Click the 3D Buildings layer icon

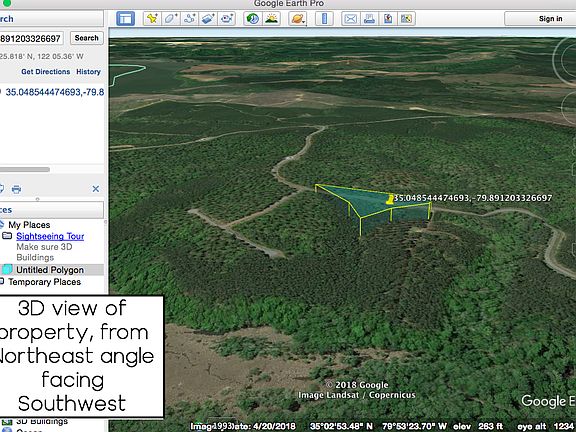click(7, 421)
